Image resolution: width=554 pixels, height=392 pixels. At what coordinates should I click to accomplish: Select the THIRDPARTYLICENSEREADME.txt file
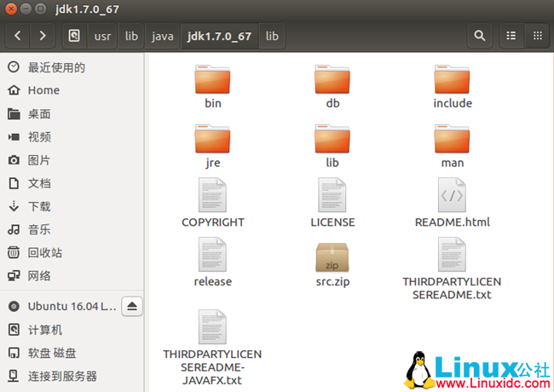pos(452,268)
